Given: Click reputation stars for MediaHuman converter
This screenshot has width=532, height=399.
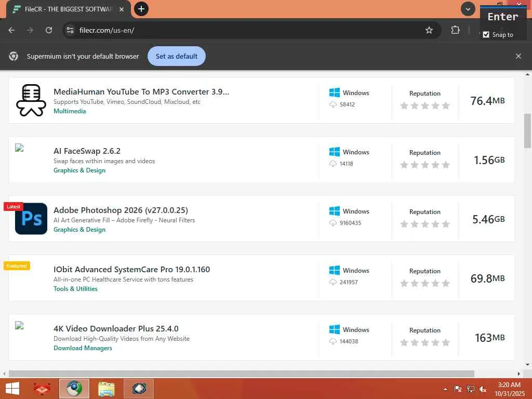Looking at the screenshot, I should coord(425,105).
